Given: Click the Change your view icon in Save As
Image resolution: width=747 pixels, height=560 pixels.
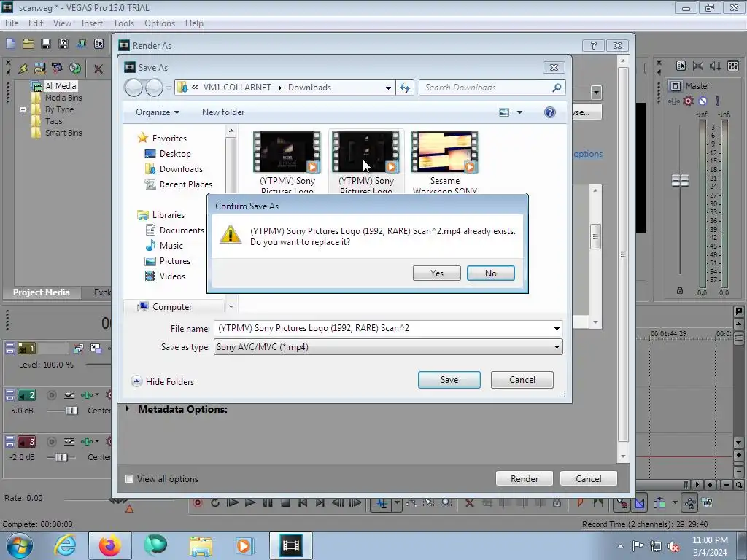Looking at the screenshot, I should (504, 112).
